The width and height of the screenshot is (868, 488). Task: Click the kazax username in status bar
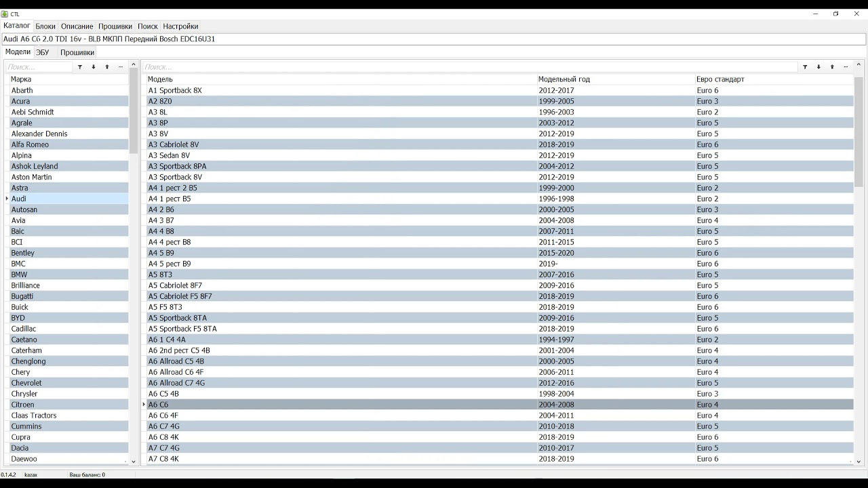31,475
